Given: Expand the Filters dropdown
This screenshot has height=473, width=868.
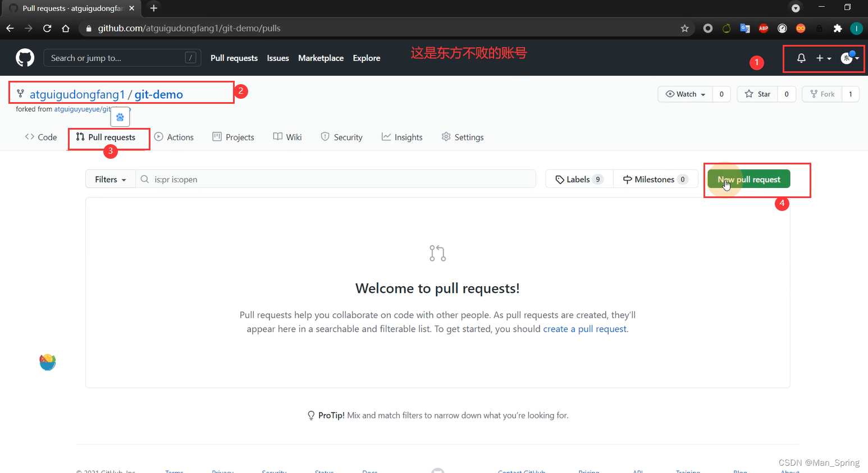Looking at the screenshot, I should click(111, 180).
